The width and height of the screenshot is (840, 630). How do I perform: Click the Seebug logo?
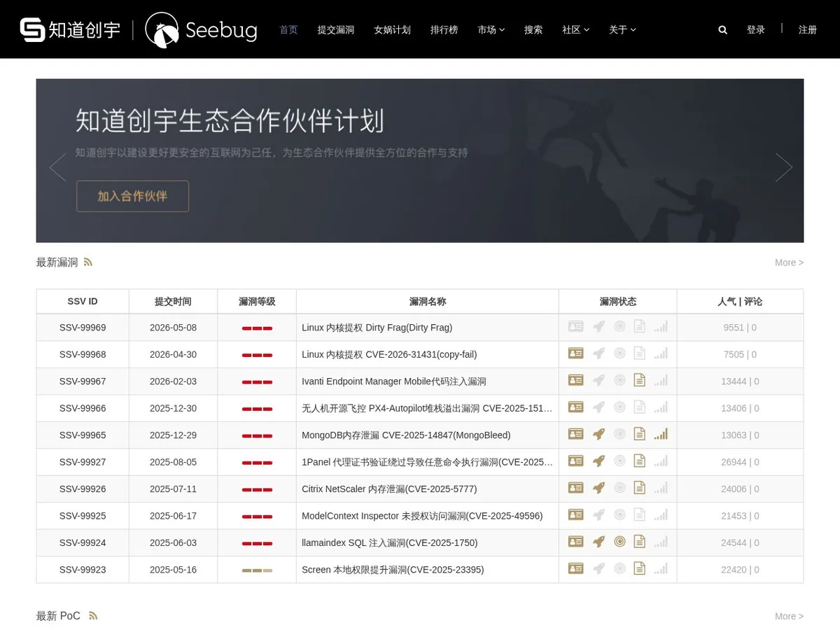pyautogui.click(x=201, y=30)
